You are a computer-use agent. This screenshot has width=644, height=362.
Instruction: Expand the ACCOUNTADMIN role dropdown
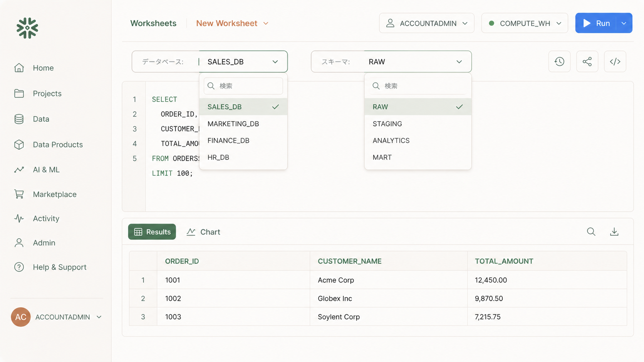click(427, 23)
